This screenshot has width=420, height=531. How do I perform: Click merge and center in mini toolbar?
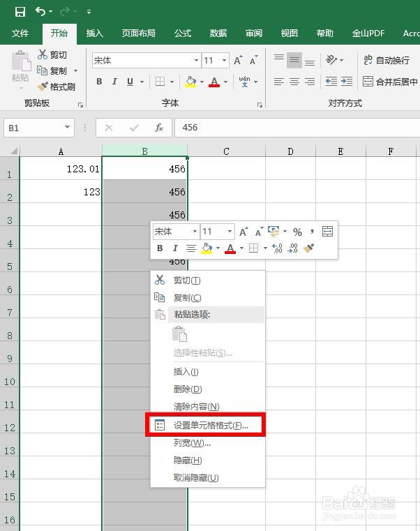(x=327, y=232)
